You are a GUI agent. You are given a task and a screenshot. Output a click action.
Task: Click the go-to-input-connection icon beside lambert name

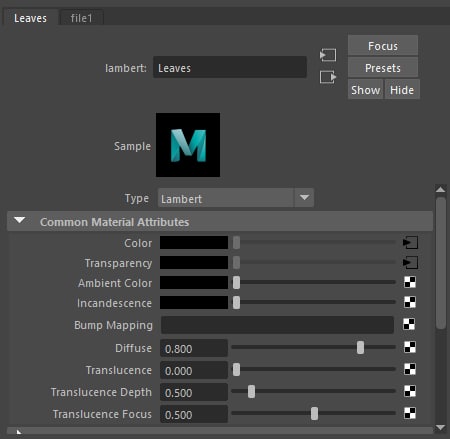(x=328, y=55)
